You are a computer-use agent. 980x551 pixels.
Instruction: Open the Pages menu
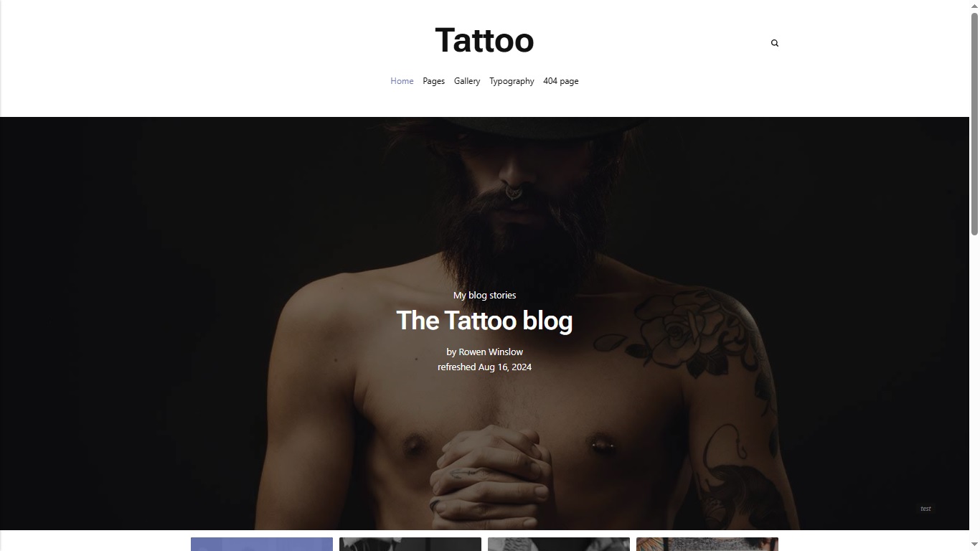pyautogui.click(x=433, y=81)
